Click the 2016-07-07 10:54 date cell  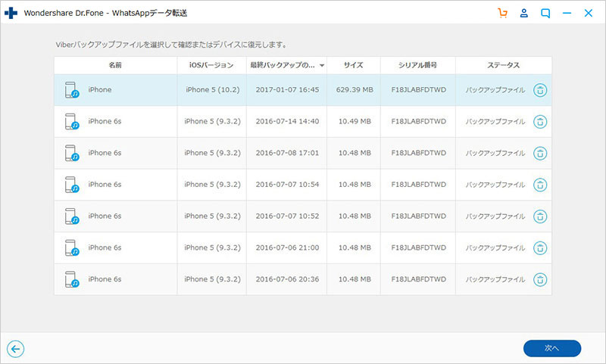click(287, 185)
